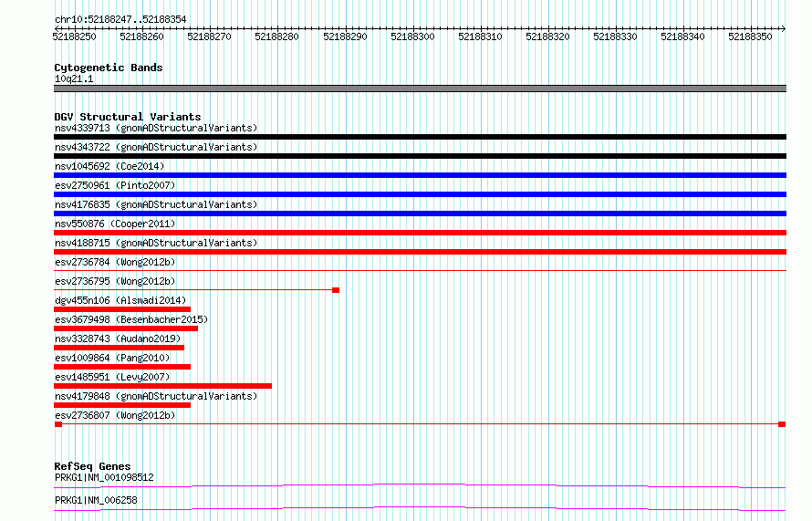812x521 pixels.
Task: Click the chr10:52188247..52188354 region label
Action: coord(120,19)
